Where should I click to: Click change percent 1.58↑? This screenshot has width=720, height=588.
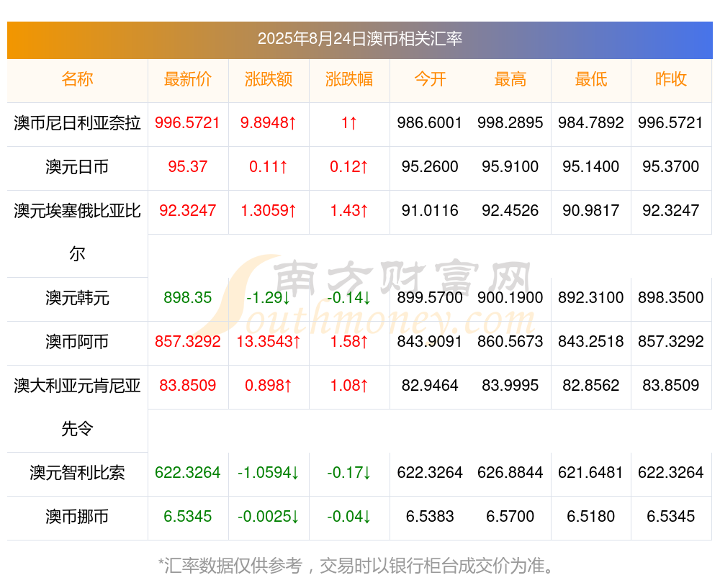click(349, 342)
